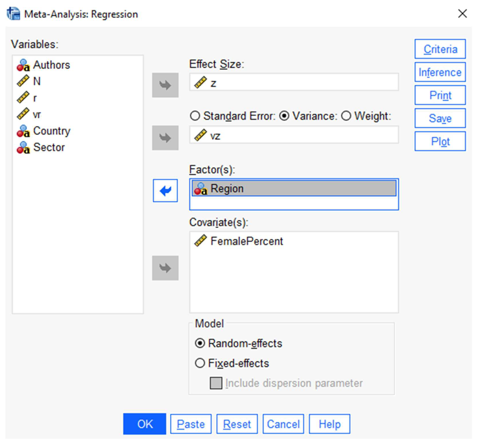The height and width of the screenshot is (448, 480).
Task: Open the Plot options
Action: pyautogui.click(x=440, y=141)
